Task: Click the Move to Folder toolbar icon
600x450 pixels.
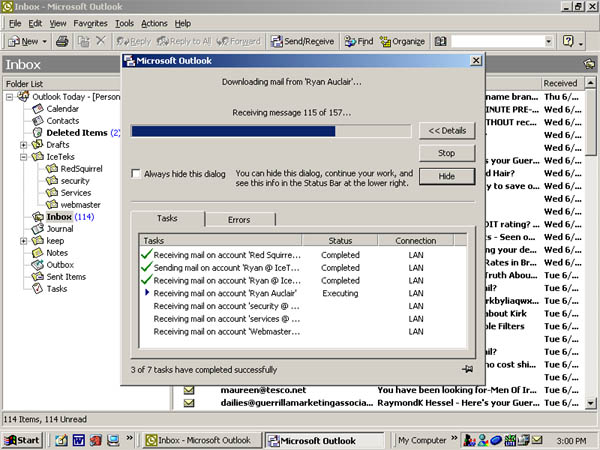Action: coord(83,41)
